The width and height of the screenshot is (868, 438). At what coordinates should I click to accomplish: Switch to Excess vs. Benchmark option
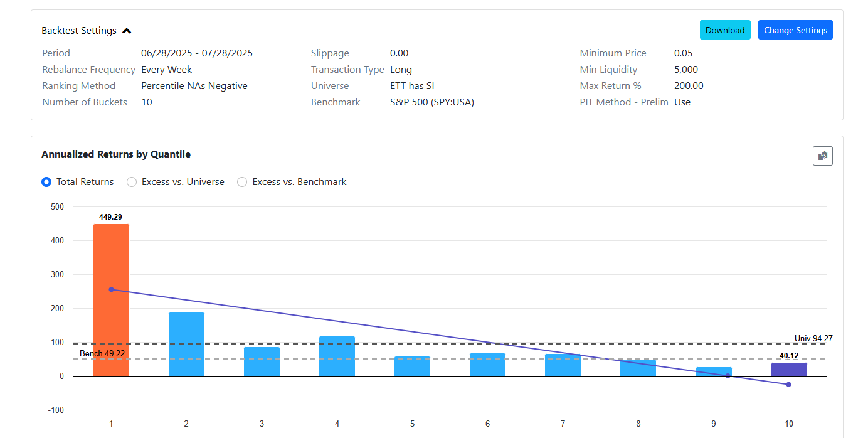tap(242, 182)
